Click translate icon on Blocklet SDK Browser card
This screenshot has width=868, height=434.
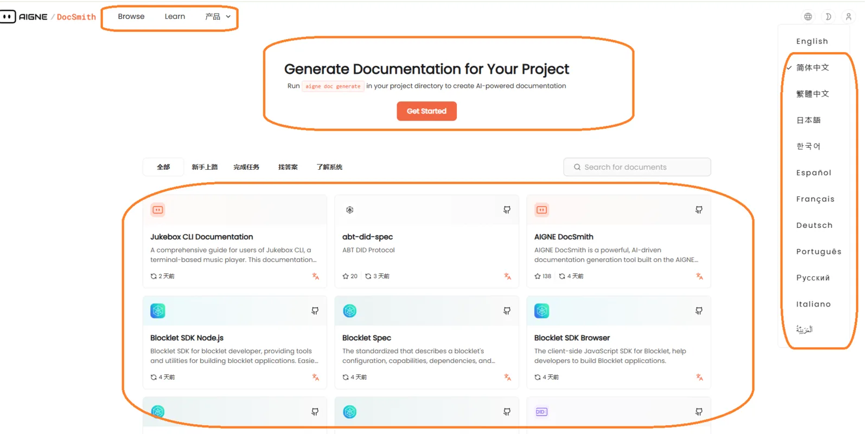(700, 377)
